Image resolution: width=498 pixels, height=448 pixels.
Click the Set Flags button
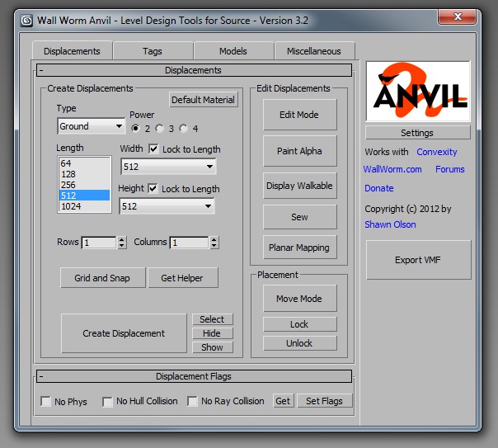(325, 401)
